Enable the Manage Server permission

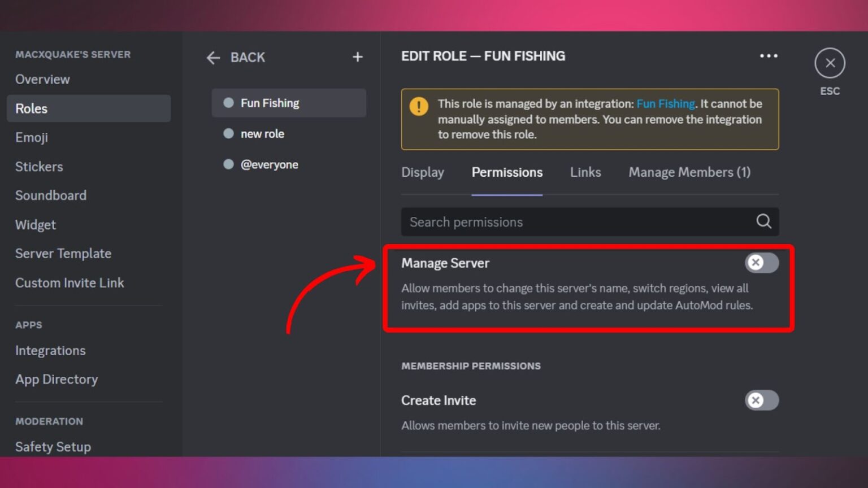762,263
